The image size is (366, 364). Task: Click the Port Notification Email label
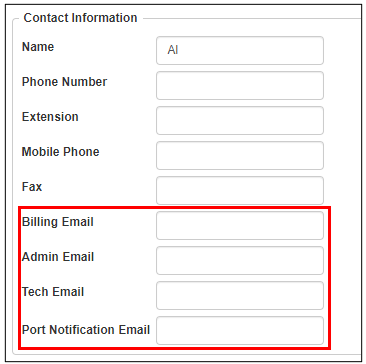coord(86,330)
